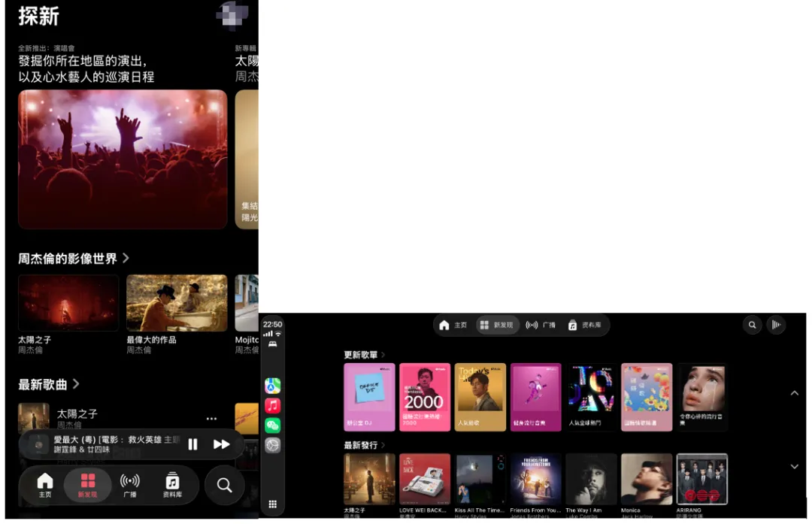Skip forward in phone mini player

(221, 444)
